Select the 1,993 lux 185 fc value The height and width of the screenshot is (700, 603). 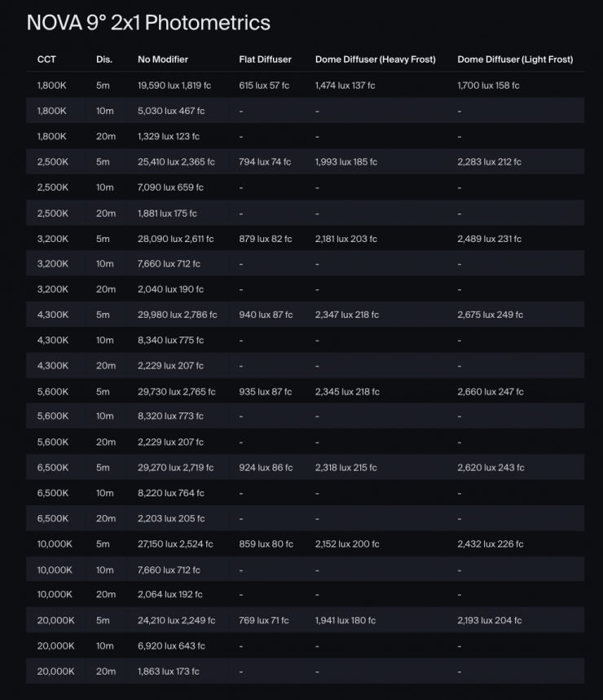[x=346, y=162]
